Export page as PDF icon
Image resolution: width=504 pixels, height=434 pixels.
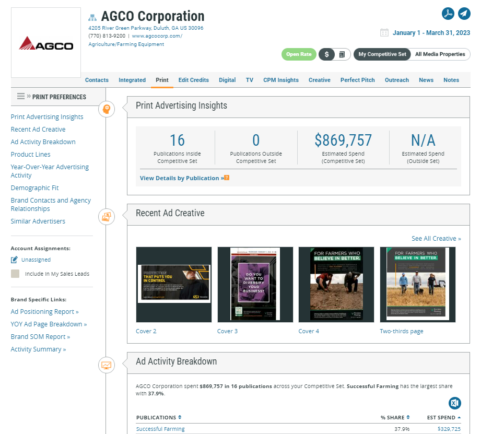point(448,14)
